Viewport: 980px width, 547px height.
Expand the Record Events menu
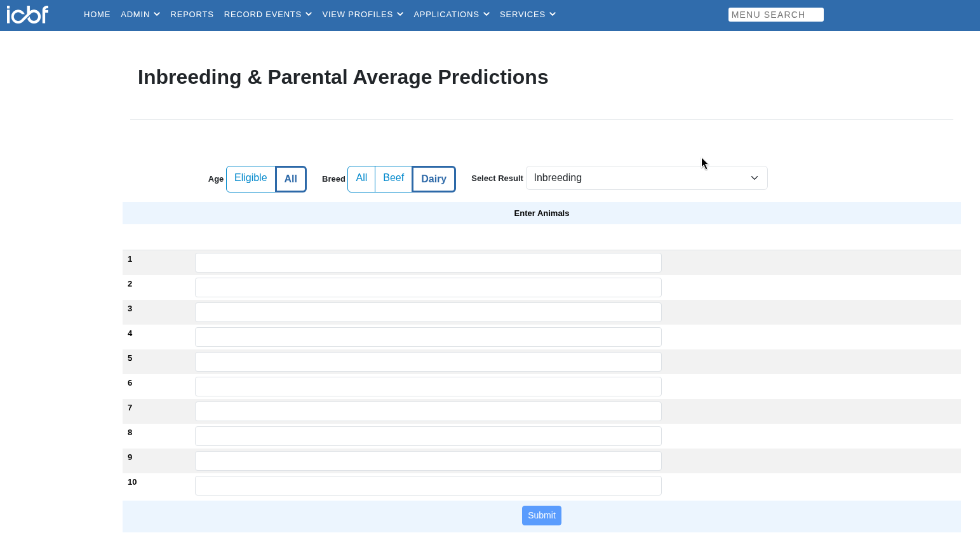(x=268, y=14)
